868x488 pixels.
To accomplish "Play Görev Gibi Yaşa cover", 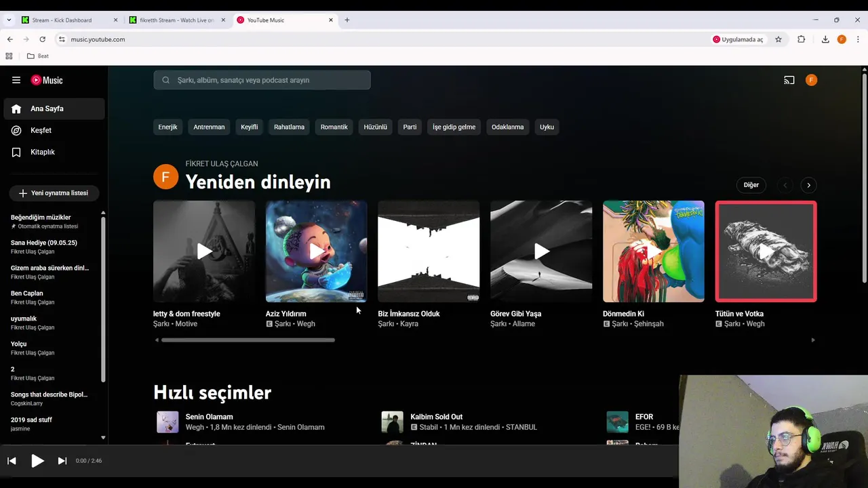I will [541, 251].
